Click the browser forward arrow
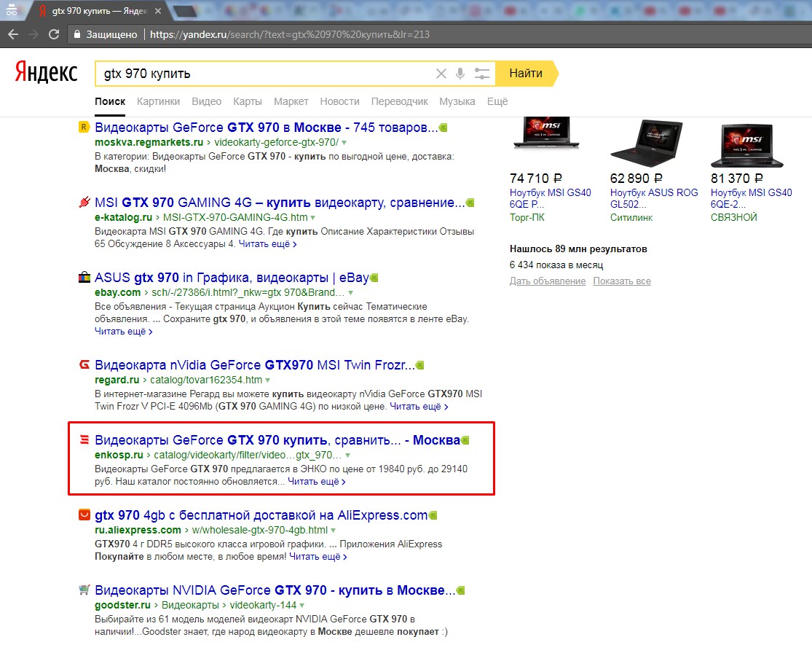Screen dimensions: 812x653 33,34
